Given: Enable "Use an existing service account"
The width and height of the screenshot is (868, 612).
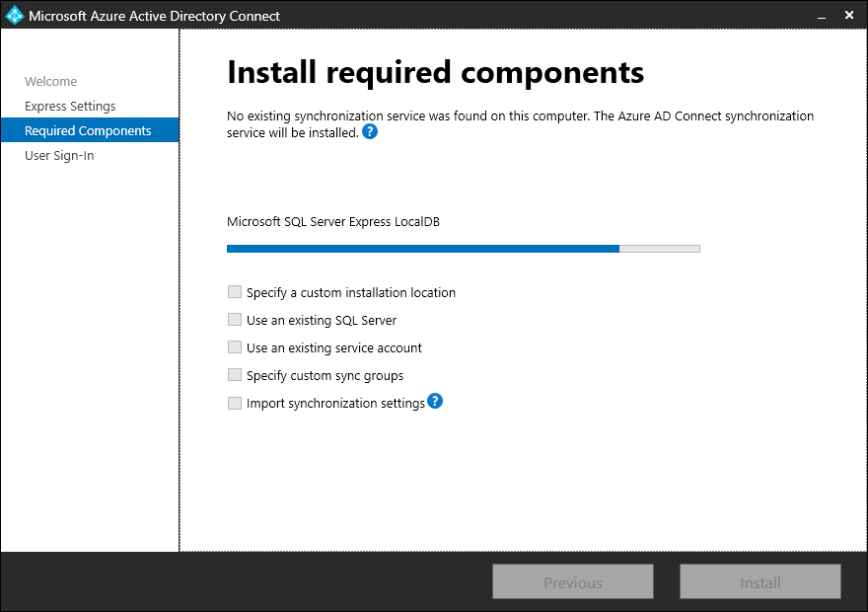Looking at the screenshot, I should pyautogui.click(x=234, y=346).
